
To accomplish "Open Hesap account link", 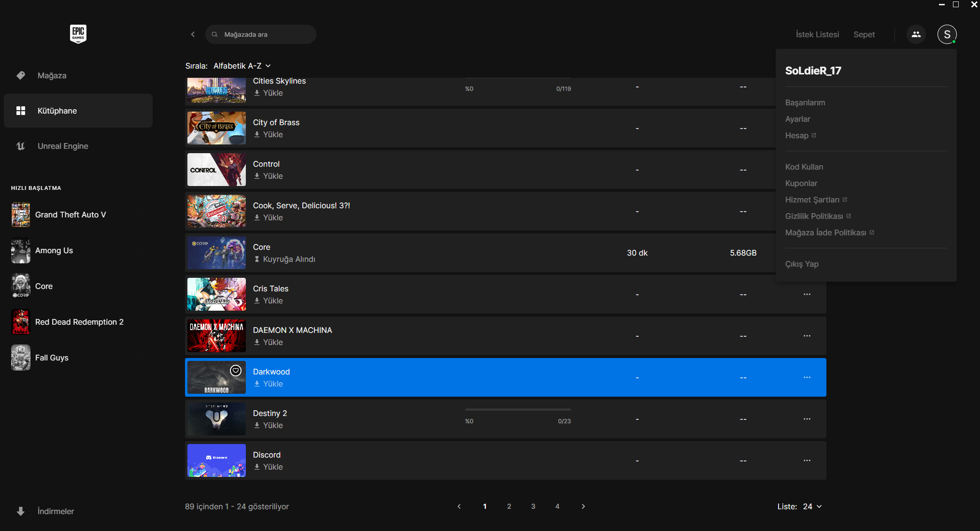I will pos(800,135).
